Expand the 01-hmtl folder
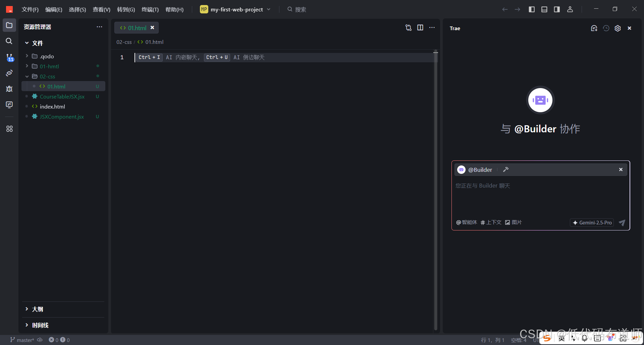 click(x=64, y=66)
